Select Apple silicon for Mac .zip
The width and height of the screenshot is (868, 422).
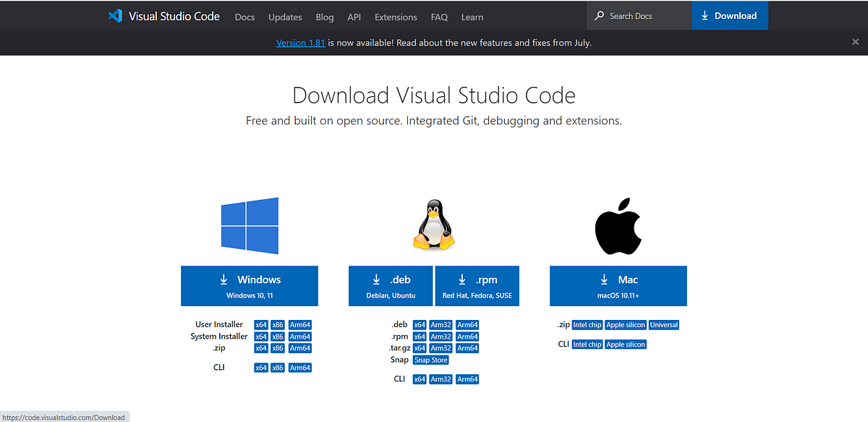(x=626, y=325)
